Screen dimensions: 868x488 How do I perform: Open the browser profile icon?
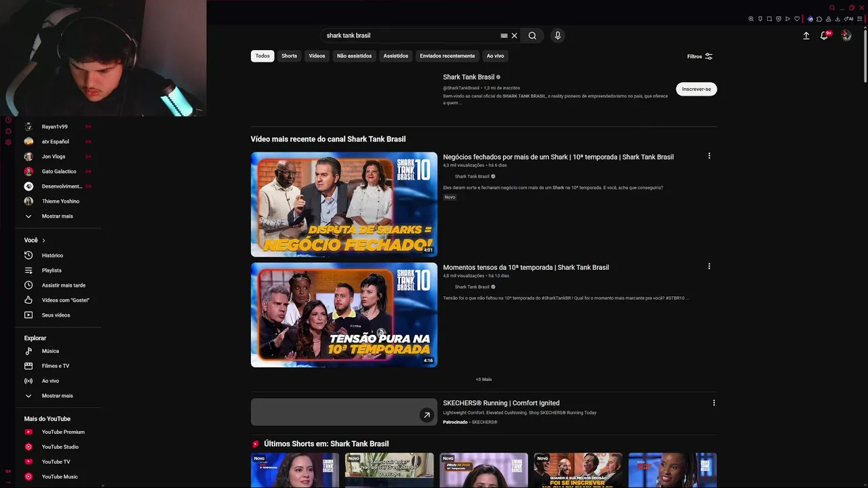(x=829, y=19)
